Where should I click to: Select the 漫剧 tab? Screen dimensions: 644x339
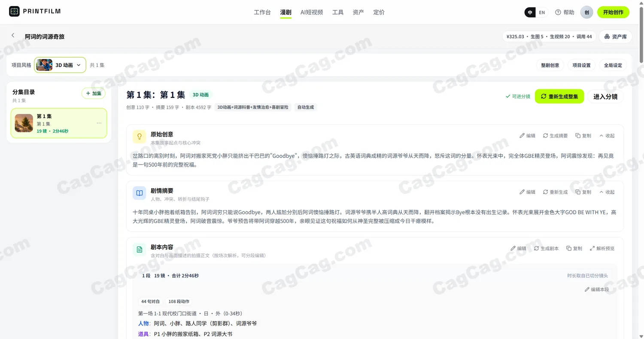point(286,12)
